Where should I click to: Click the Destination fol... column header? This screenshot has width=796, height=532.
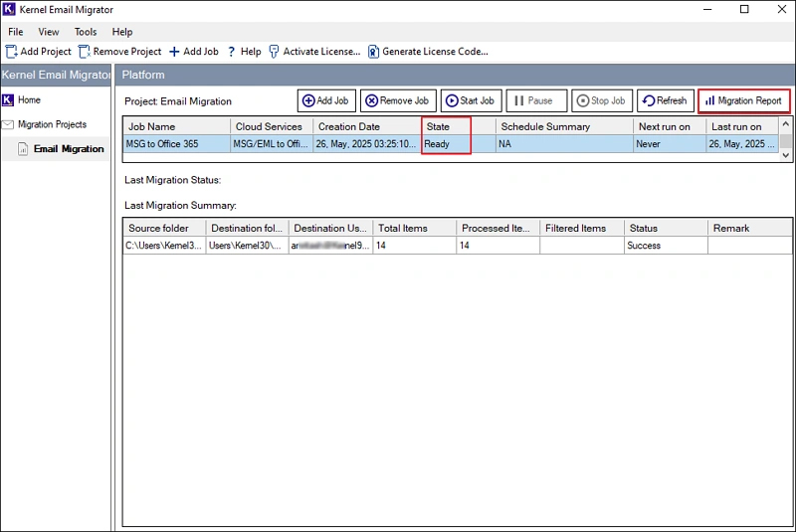(247, 229)
